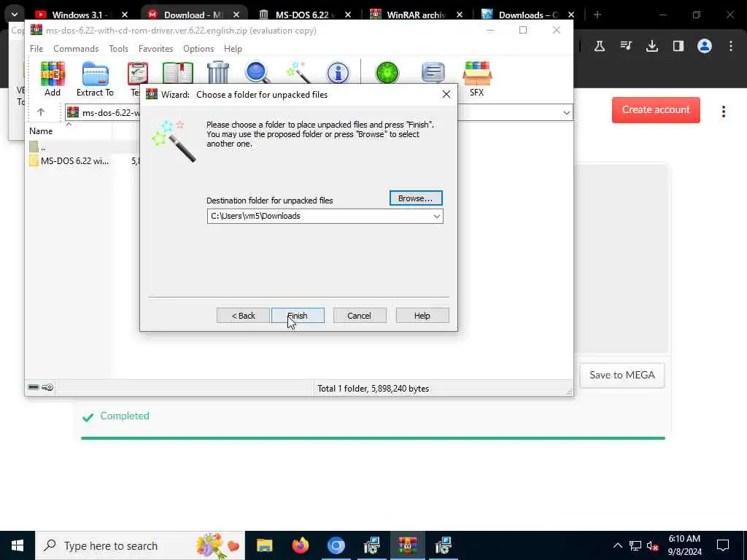
Task: Toggle the Chrome side panel icon
Action: pos(678,46)
